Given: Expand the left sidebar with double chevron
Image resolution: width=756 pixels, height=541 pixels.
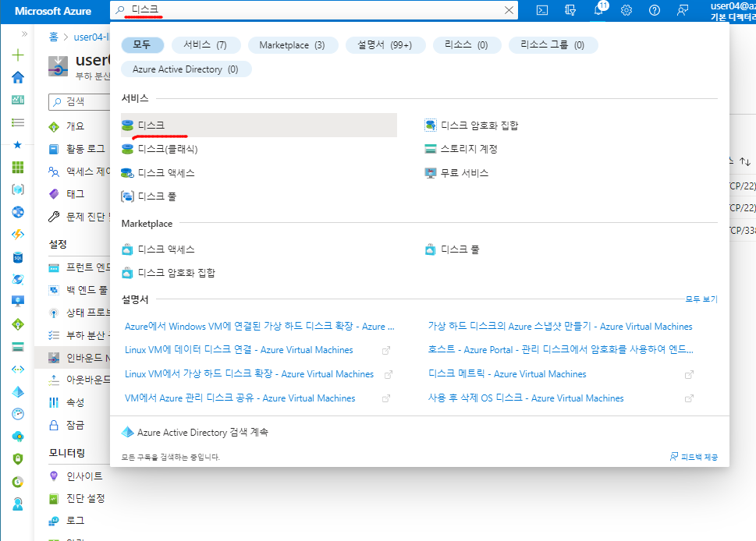Looking at the screenshot, I should point(25,34).
